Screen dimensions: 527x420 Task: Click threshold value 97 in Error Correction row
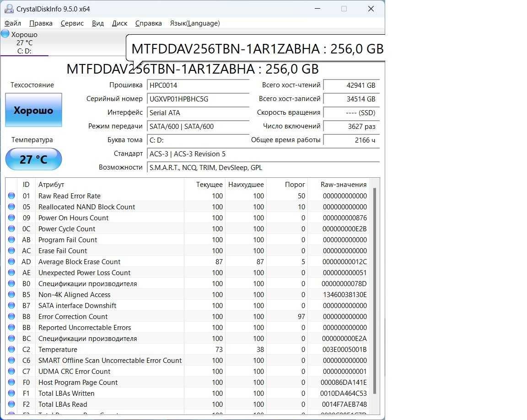click(301, 317)
